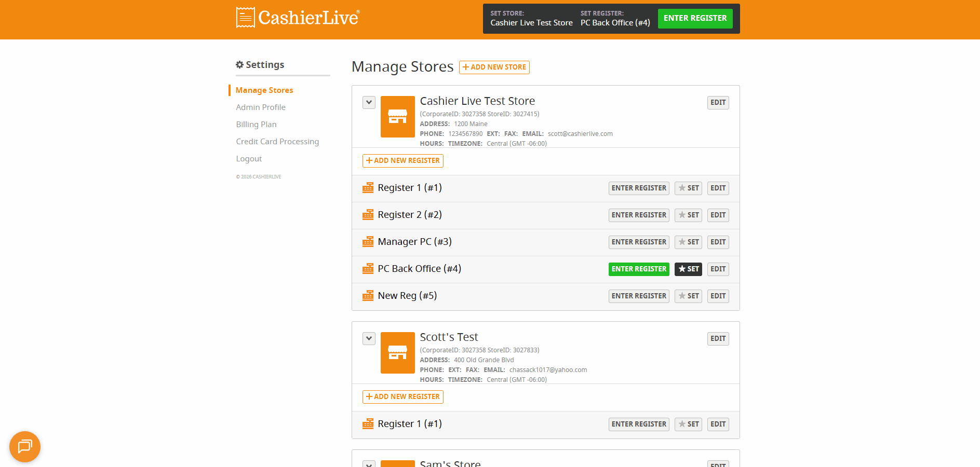Open Credit Card Processing settings
980x467 pixels.
(x=277, y=142)
